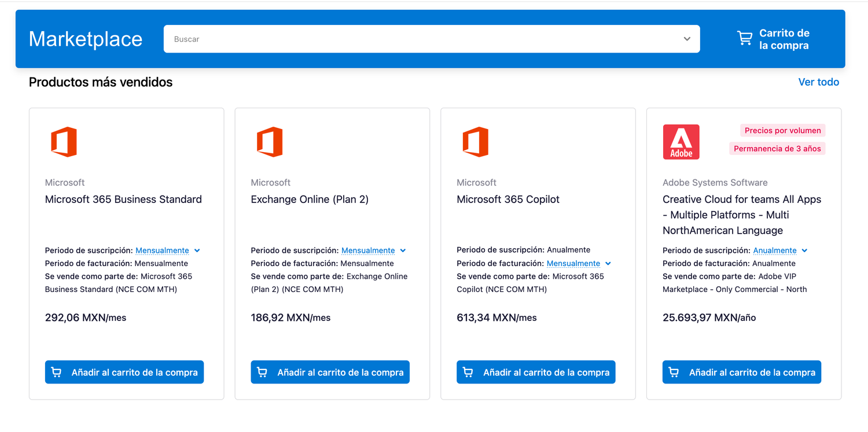Open subscription period dropdown for Business Standard
The width and height of the screenshot is (868, 432).
(x=168, y=250)
